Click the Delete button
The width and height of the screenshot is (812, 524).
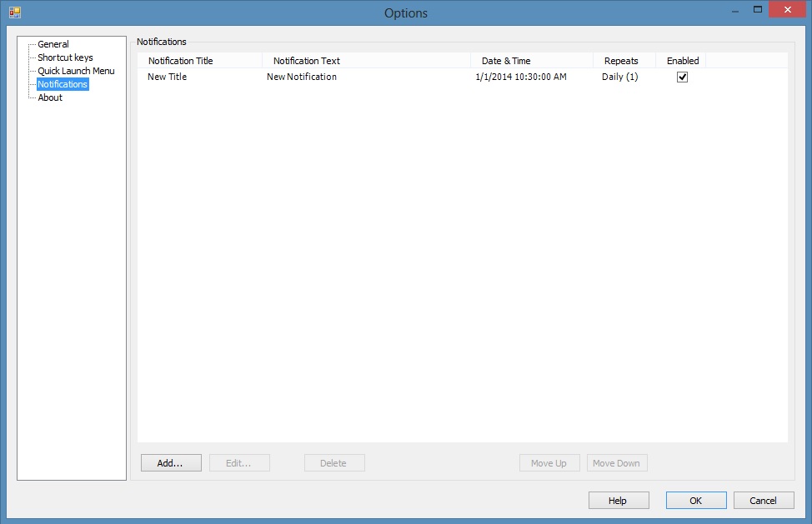coord(334,463)
